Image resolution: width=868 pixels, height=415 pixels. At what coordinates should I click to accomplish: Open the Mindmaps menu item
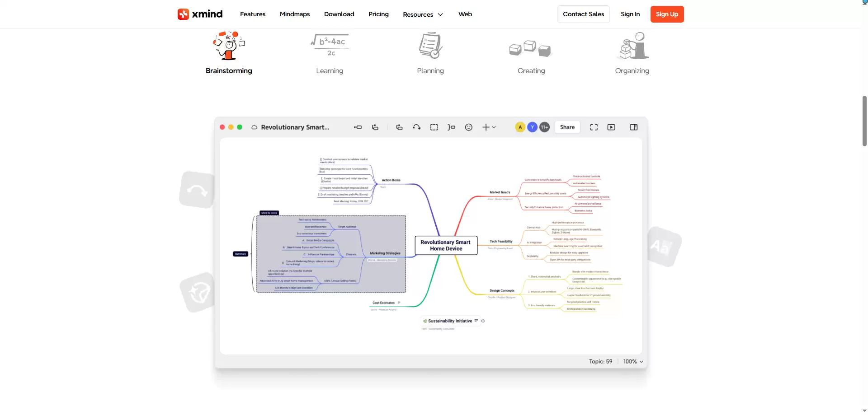[295, 14]
